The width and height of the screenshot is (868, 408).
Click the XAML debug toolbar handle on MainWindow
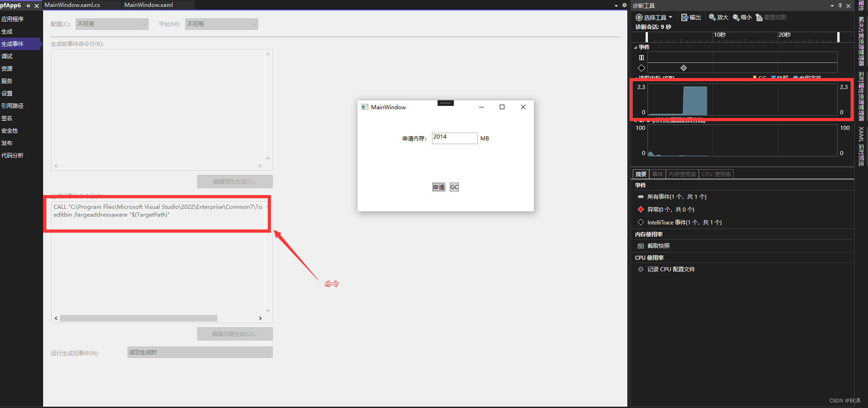coord(446,103)
